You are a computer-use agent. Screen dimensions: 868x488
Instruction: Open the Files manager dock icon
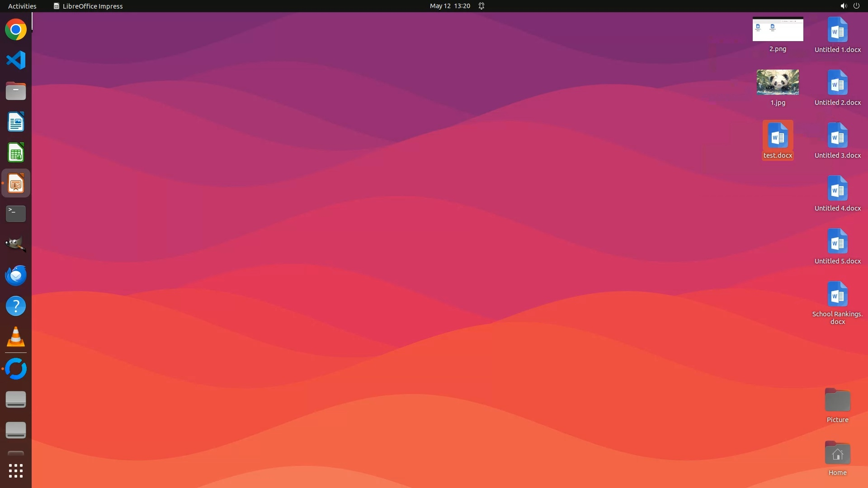coord(16,91)
